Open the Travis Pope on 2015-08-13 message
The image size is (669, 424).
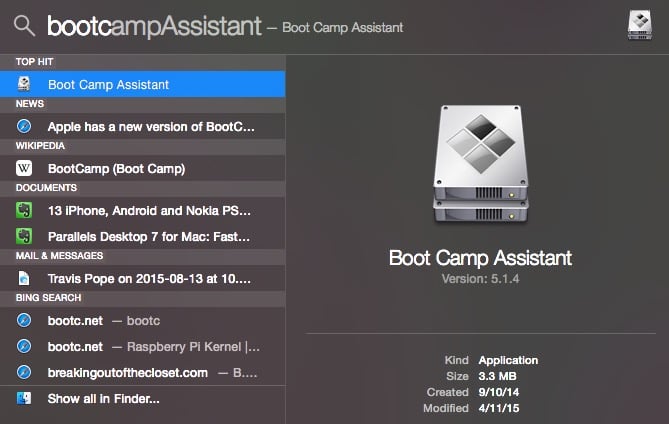[143, 279]
